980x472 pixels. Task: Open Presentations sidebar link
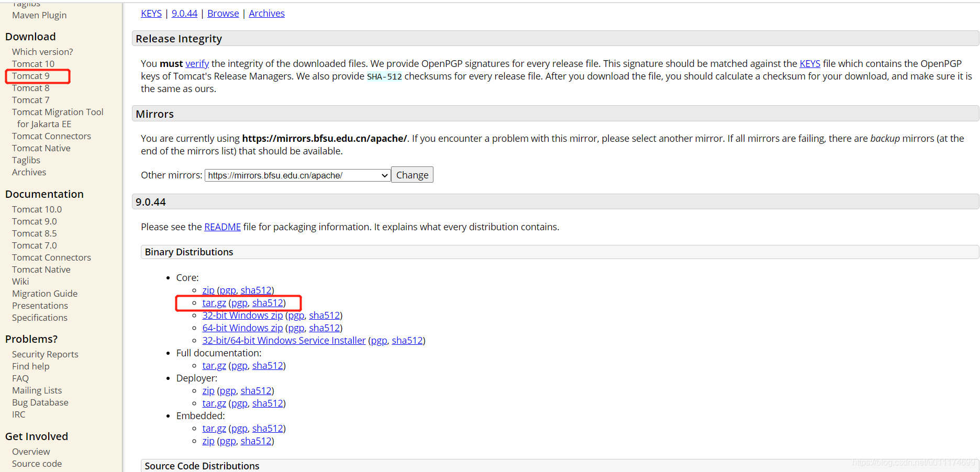(40, 306)
